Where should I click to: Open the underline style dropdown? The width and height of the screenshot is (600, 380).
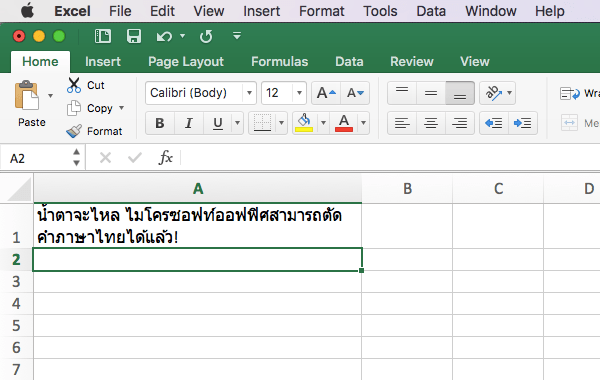[x=237, y=123]
